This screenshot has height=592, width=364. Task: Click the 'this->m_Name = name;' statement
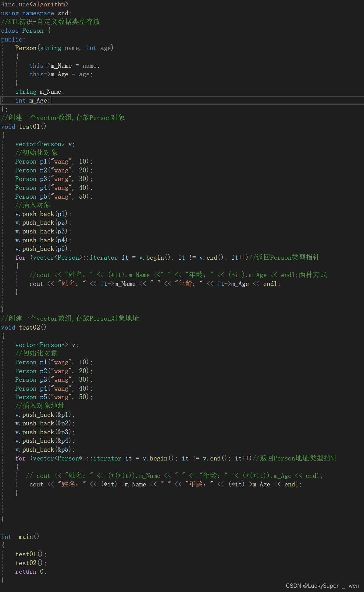65,66
